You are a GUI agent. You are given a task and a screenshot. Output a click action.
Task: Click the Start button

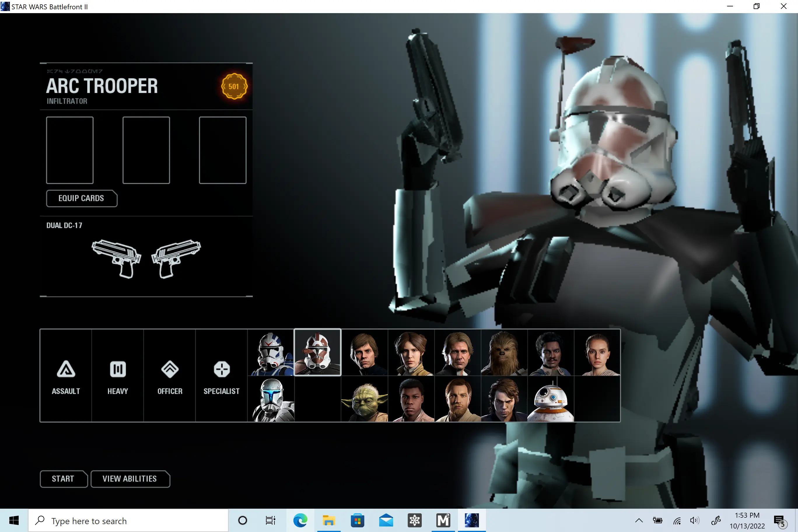click(x=64, y=479)
